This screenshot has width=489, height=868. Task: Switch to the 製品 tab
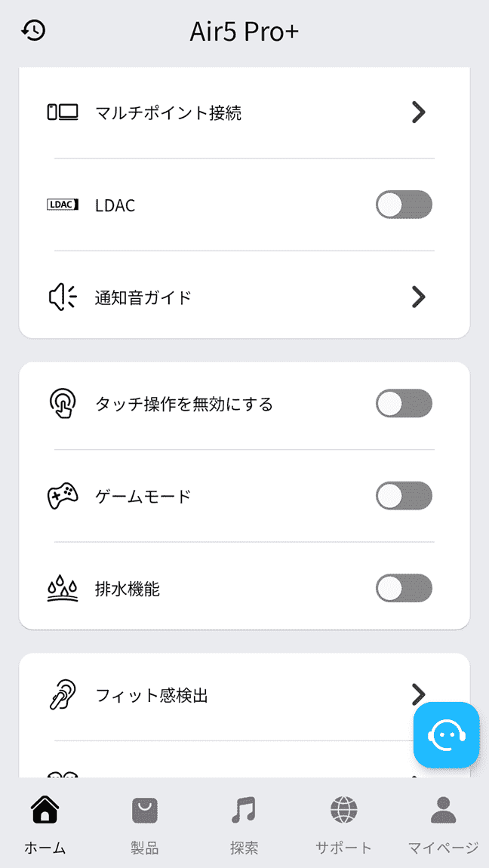(x=143, y=819)
